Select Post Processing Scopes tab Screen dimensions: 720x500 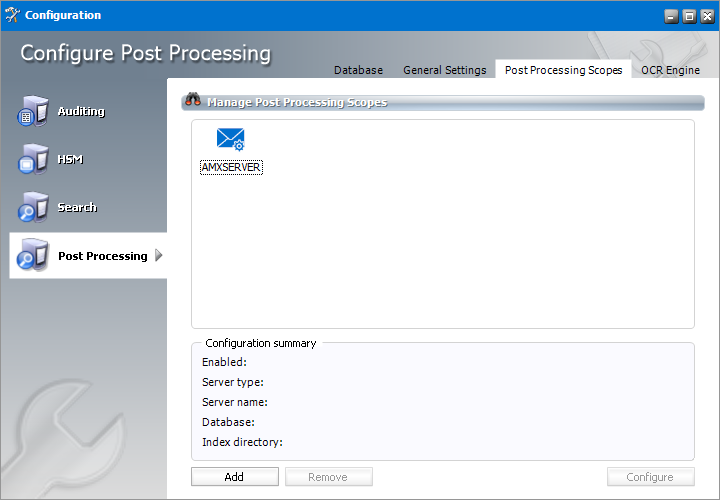point(563,70)
